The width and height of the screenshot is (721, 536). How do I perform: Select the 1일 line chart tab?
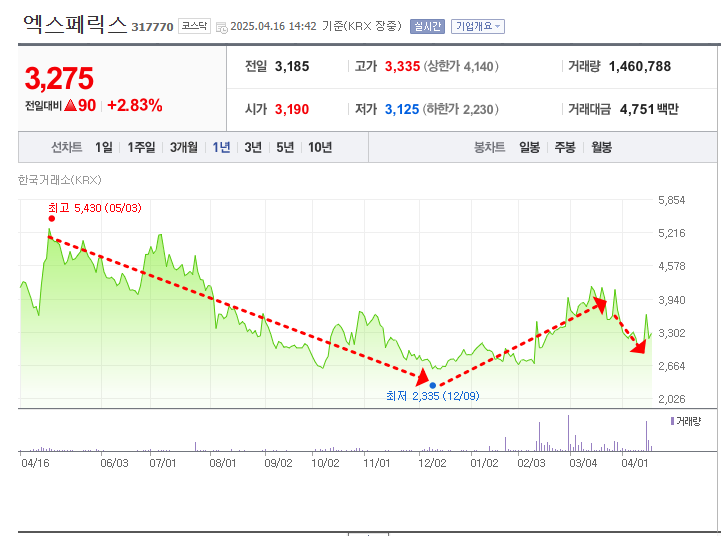pyautogui.click(x=104, y=147)
